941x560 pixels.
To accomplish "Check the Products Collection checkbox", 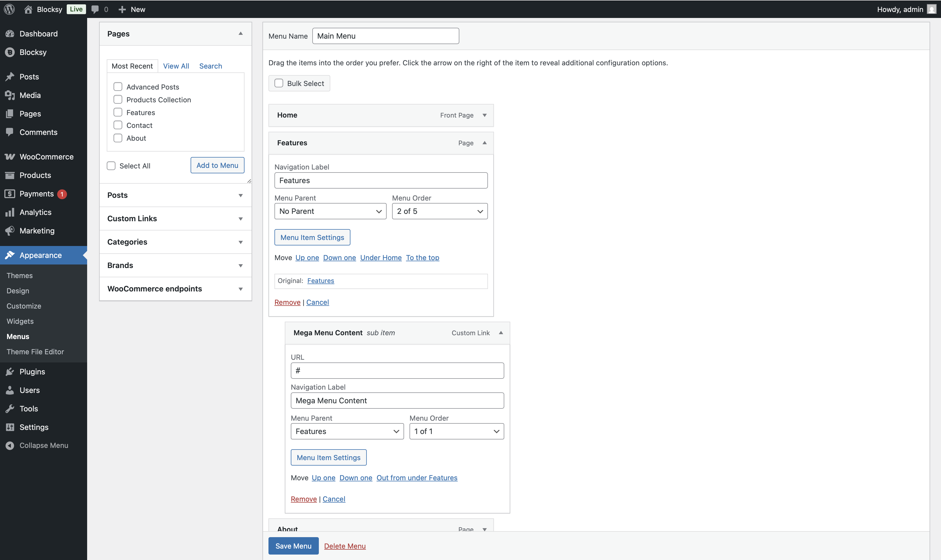I will pyautogui.click(x=118, y=100).
